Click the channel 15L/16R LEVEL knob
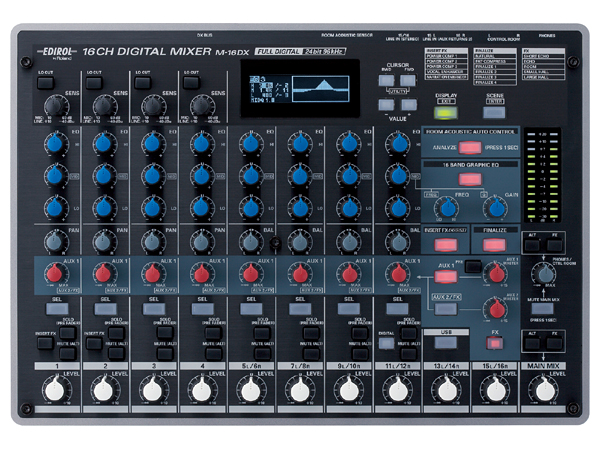Viewport: 600px width, 450px height. pos(495,390)
